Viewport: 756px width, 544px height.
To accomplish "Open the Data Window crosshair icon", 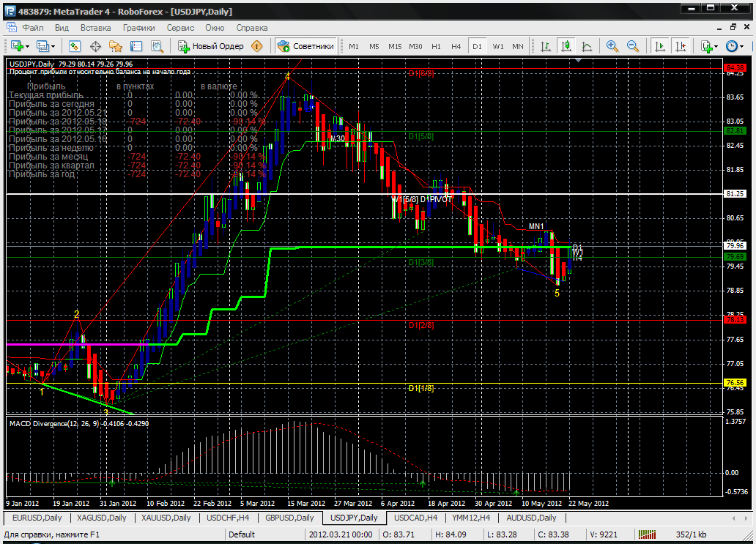I will click(x=95, y=46).
